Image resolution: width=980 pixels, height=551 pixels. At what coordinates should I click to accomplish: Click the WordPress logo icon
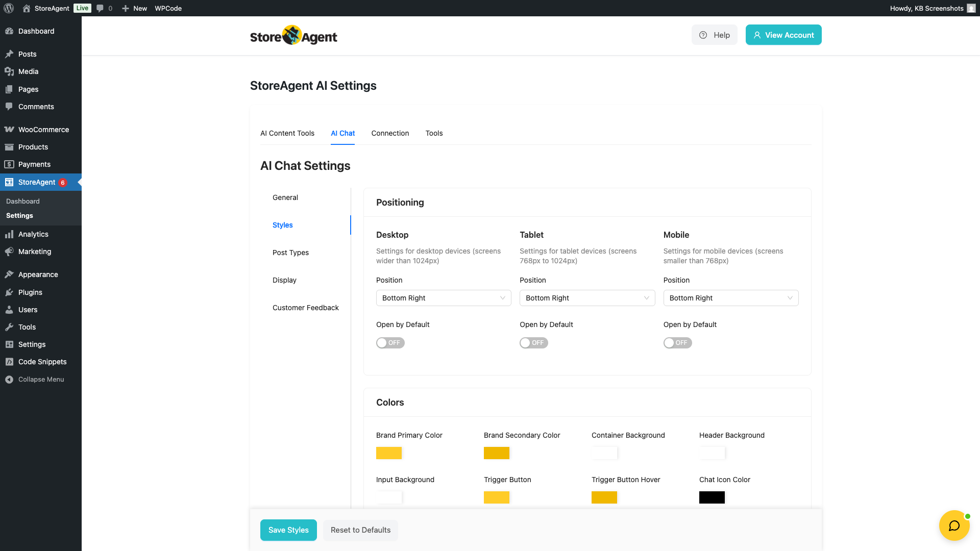pos(9,8)
